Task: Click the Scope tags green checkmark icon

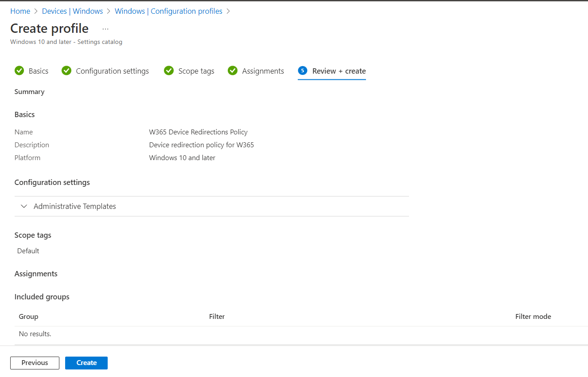Action: (169, 71)
